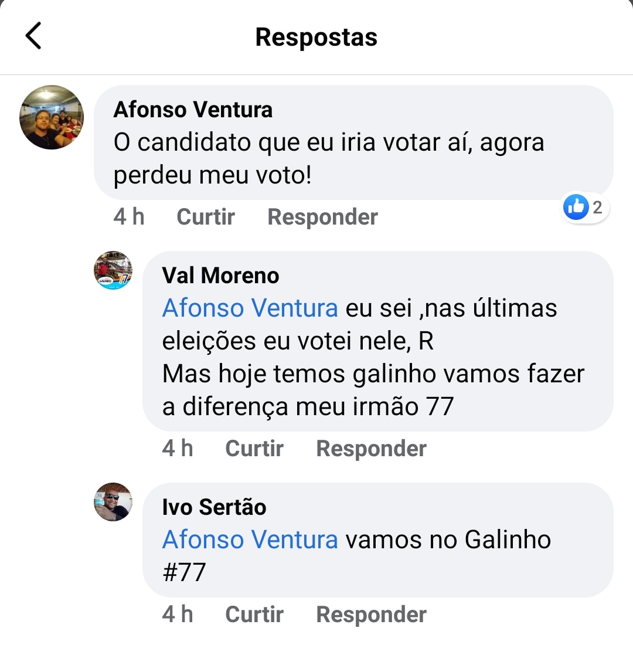Click Afonso Ventura mention in Ivo's reply
633x672 pixels.
(x=250, y=540)
